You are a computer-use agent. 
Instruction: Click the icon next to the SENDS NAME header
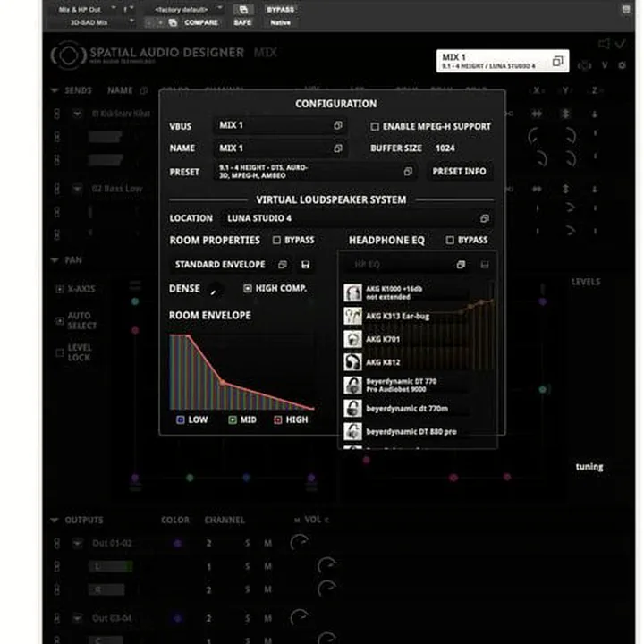coord(143,90)
